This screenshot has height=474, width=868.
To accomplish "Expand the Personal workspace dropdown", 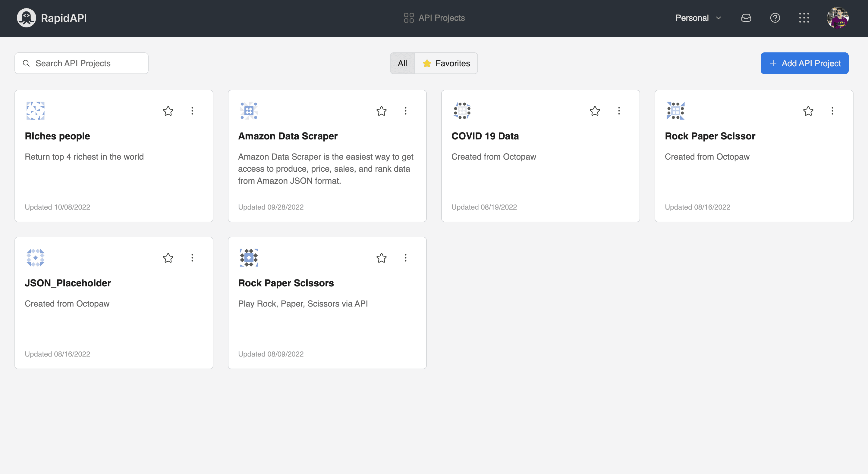I will click(x=698, y=18).
